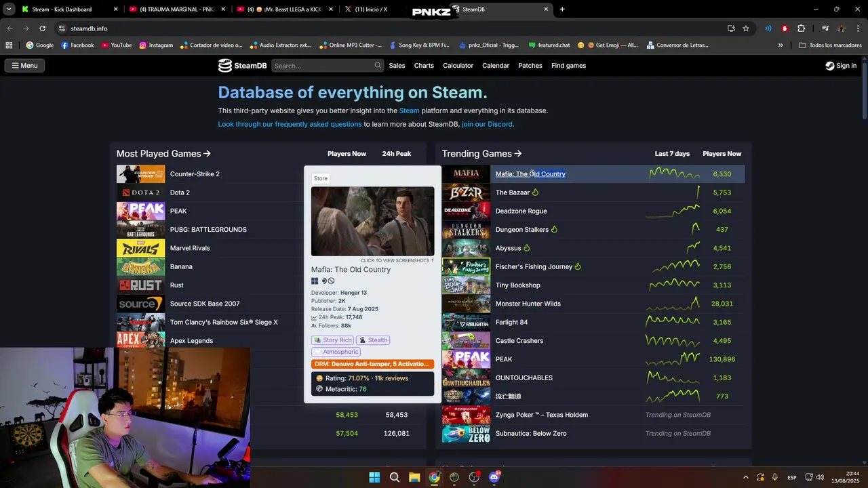Switch to Stream - Kick Dashboard tab
Image resolution: width=868 pixels, height=488 pixels.
click(x=68, y=9)
